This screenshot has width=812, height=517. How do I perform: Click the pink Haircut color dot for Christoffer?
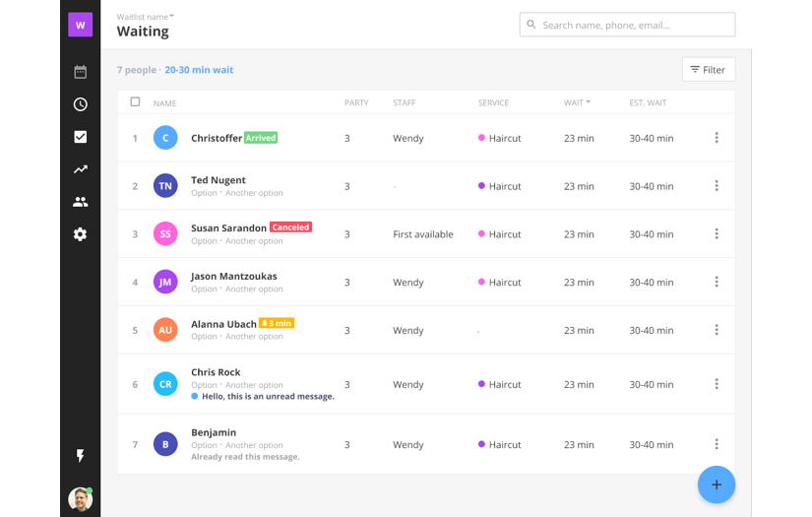pyautogui.click(x=481, y=138)
